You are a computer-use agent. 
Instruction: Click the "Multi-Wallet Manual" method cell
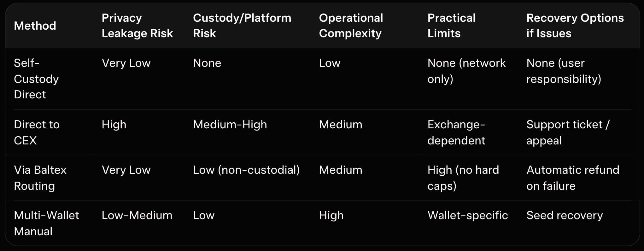(x=46, y=223)
